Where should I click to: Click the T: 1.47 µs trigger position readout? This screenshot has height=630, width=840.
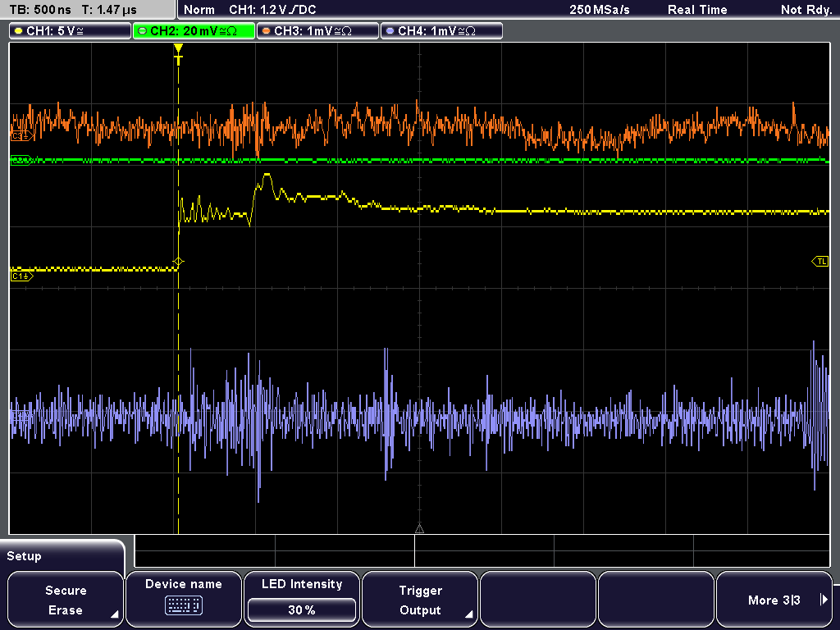[x=109, y=10]
